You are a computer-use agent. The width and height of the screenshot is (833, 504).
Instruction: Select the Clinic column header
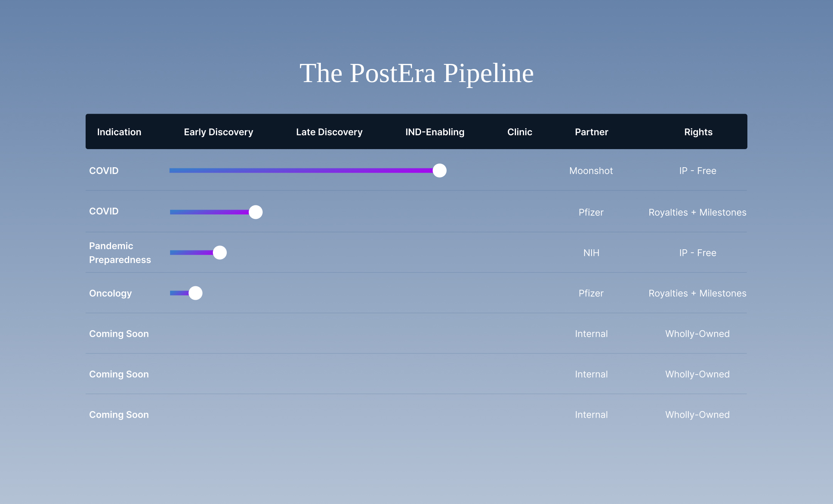[x=519, y=132]
